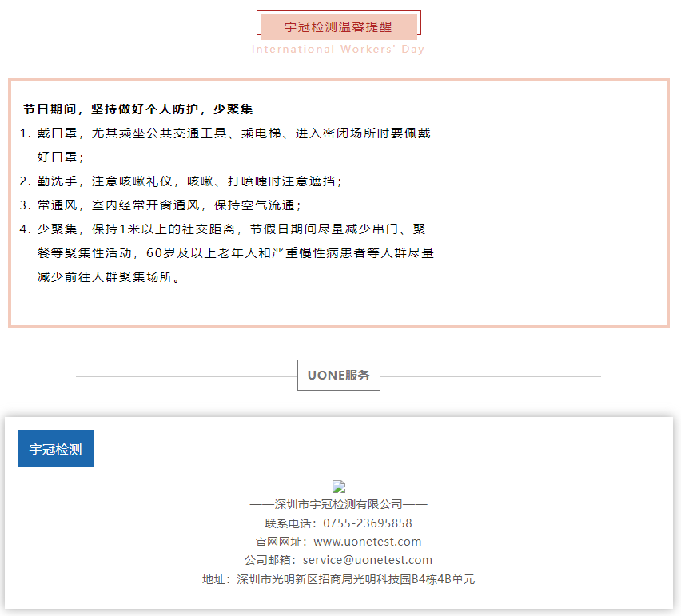Click the International Workers' Day subtitle

click(338, 50)
